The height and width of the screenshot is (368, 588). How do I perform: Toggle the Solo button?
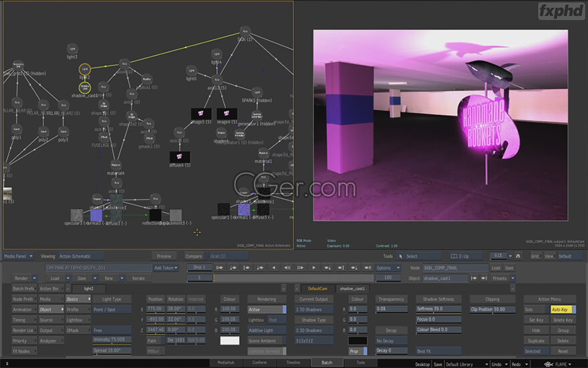(x=537, y=309)
